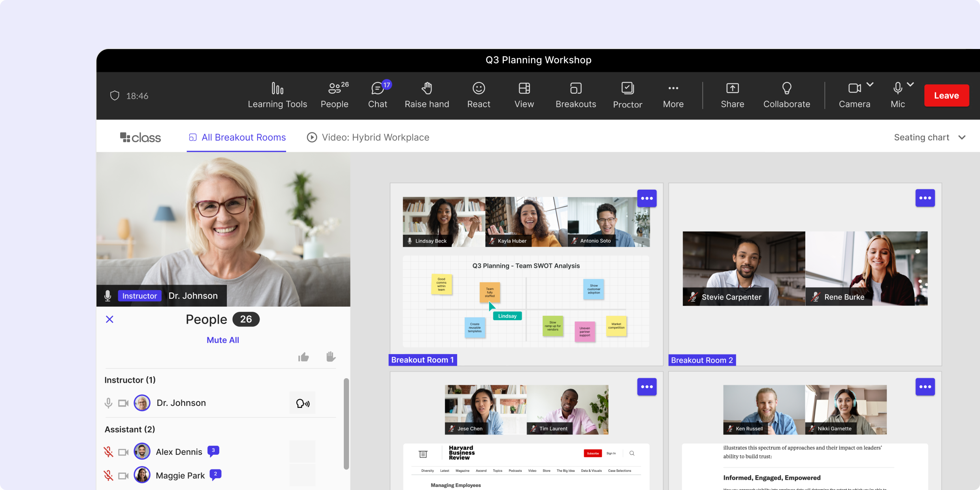Expand the Camera options chevron
Screen dimensions: 980x490
click(x=871, y=84)
